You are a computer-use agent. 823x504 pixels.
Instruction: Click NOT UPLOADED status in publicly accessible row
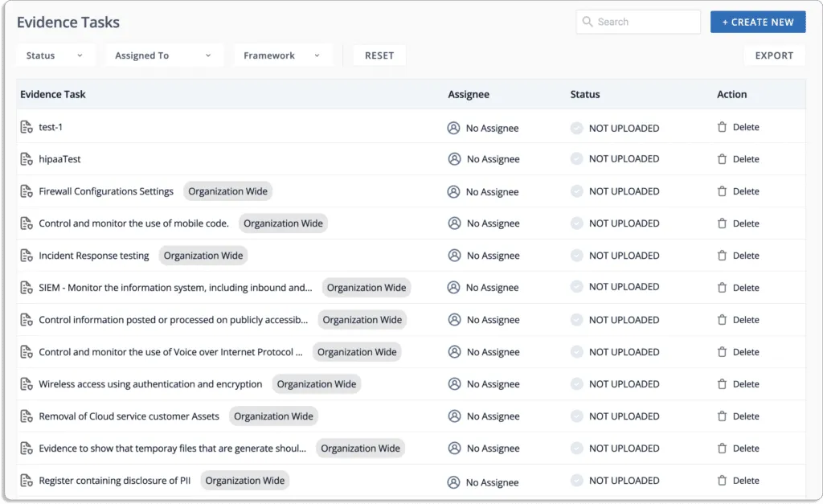pyautogui.click(x=624, y=320)
